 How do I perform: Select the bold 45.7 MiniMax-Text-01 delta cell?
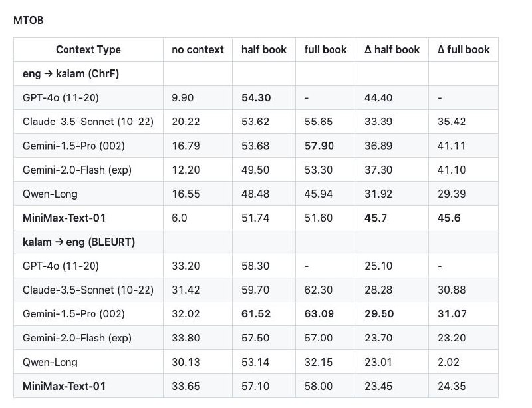tap(376, 218)
